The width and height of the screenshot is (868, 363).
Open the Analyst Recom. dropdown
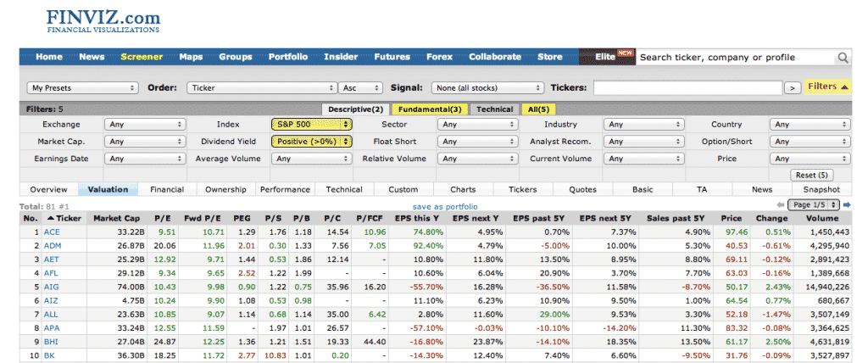click(644, 142)
